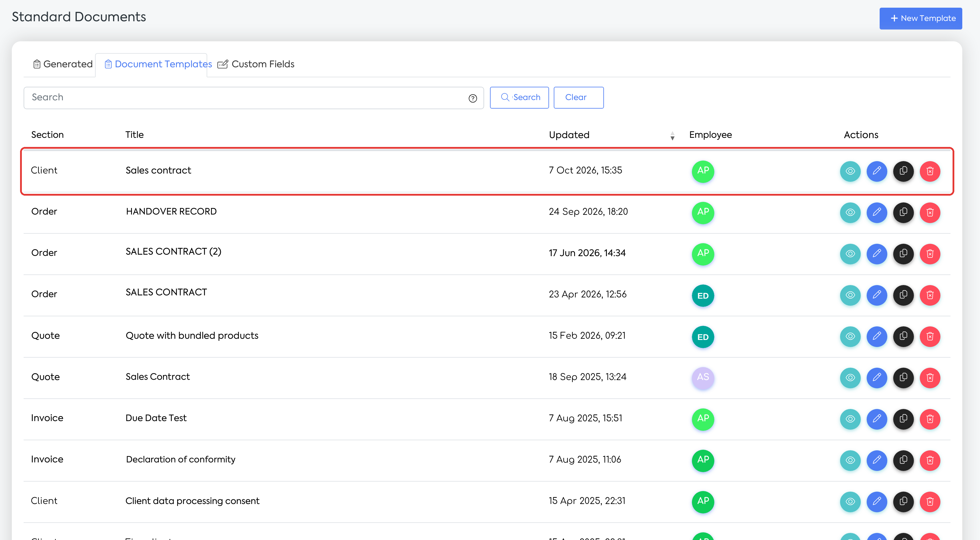View the Quote with bundled products template
The image size is (980, 540).
pos(850,337)
